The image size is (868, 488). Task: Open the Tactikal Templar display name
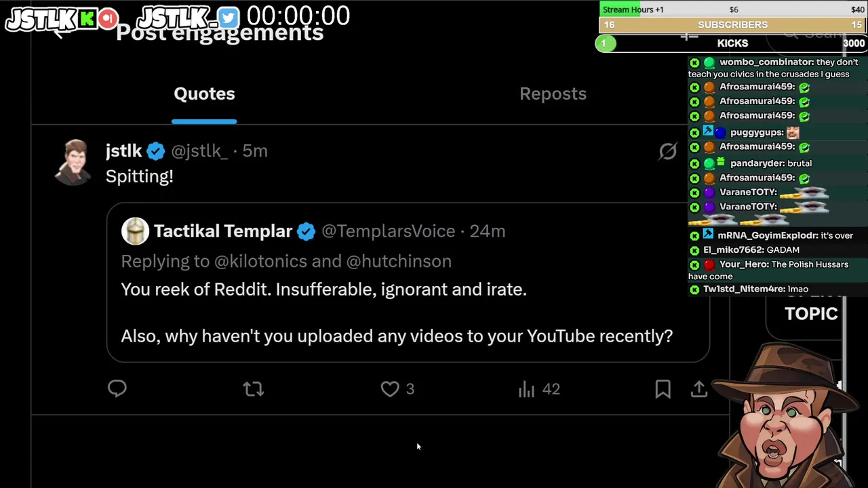click(222, 231)
